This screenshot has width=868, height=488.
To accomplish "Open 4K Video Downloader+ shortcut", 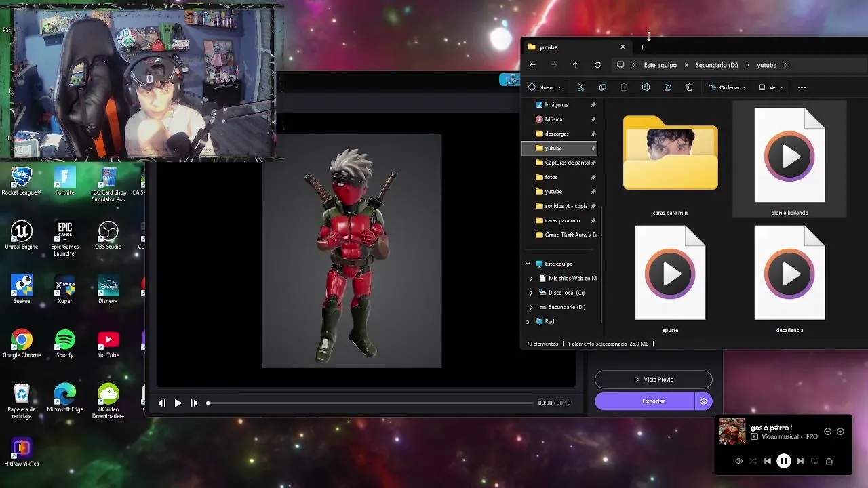I will point(108,401).
